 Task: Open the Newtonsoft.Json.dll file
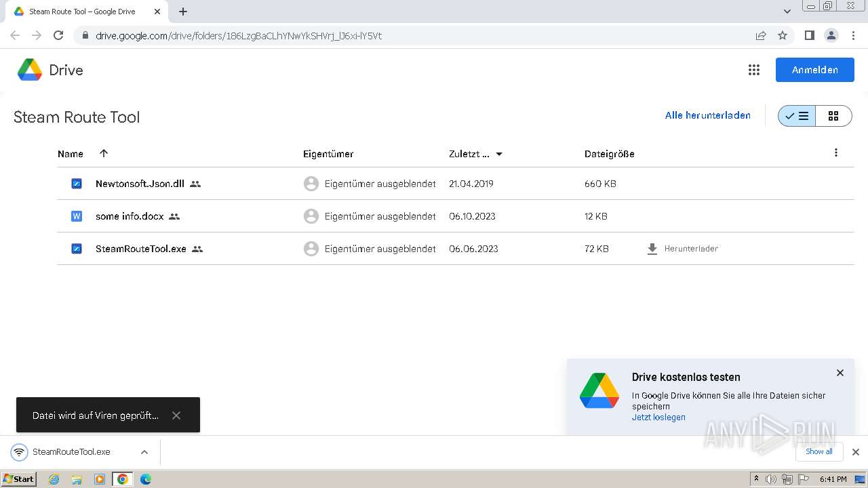pyautogui.click(x=140, y=184)
